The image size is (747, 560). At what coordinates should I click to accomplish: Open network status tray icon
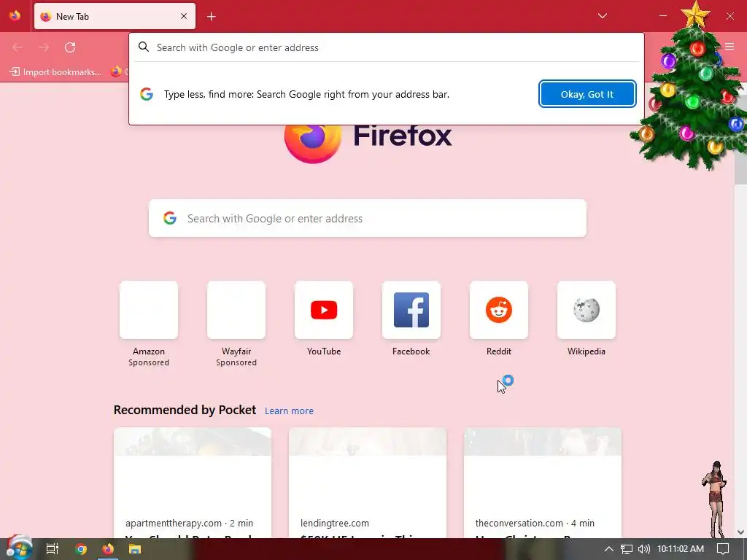pos(627,549)
